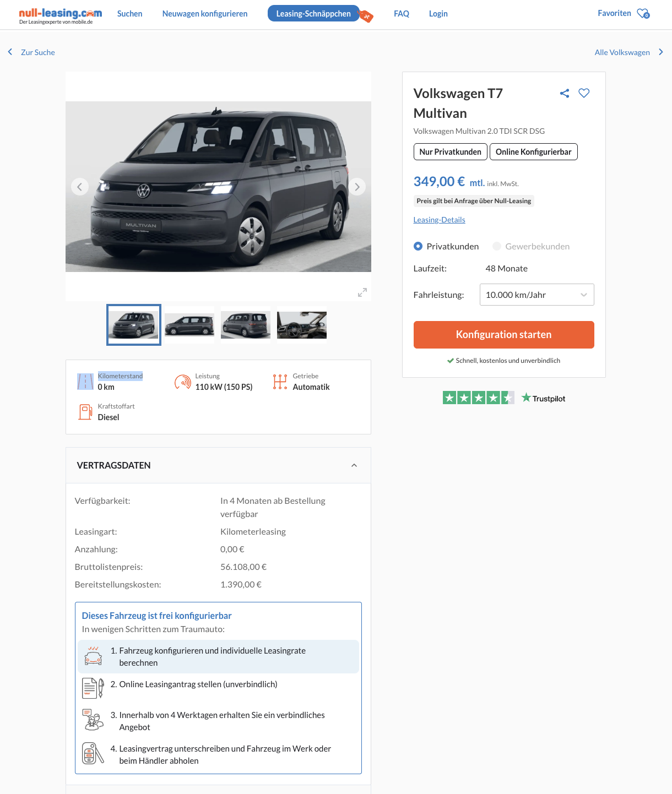
Task: Open Neuwagen konfigurieren in the navigation
Action: click(205, 14)
